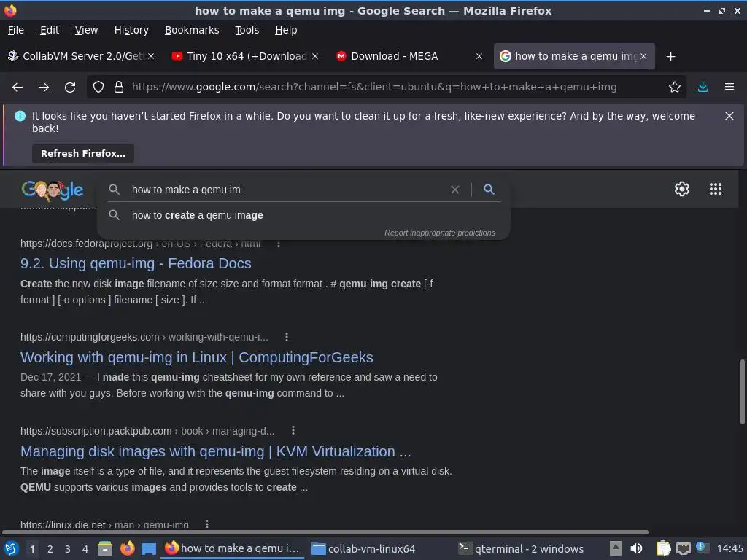Click the Google doodle logo

53,190
